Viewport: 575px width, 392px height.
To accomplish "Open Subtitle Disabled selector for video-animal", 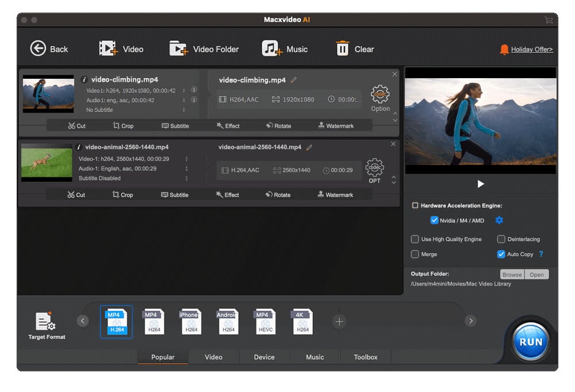I will point(186,178).
